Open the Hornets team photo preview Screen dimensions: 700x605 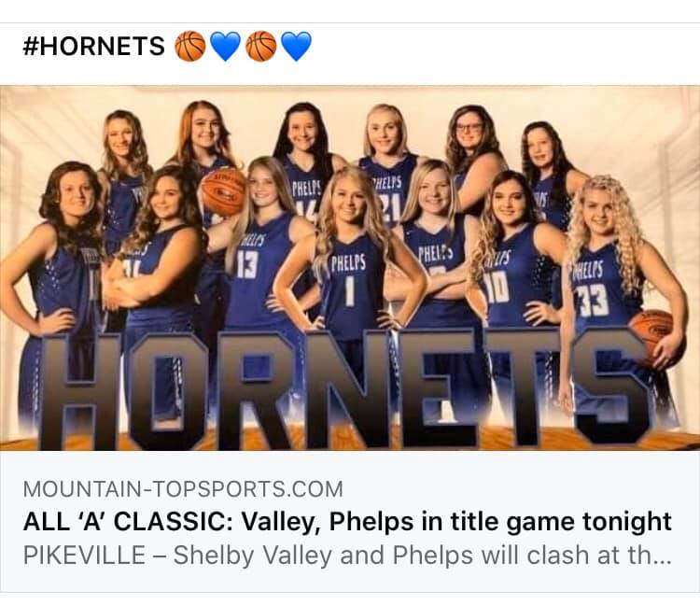pos(350,268)
